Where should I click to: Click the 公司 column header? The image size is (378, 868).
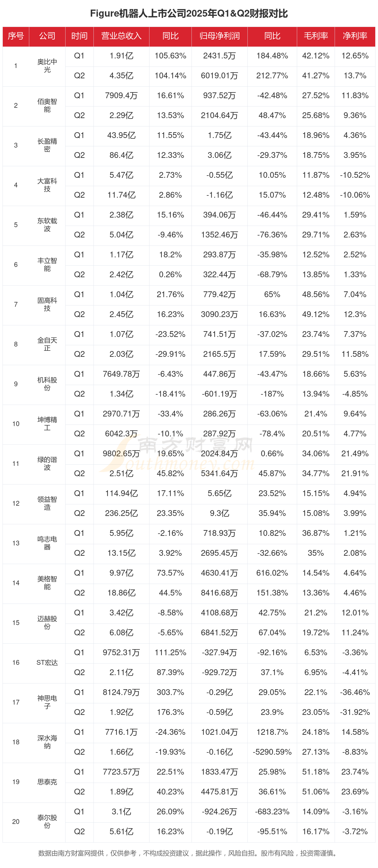(x=47, y=36)
